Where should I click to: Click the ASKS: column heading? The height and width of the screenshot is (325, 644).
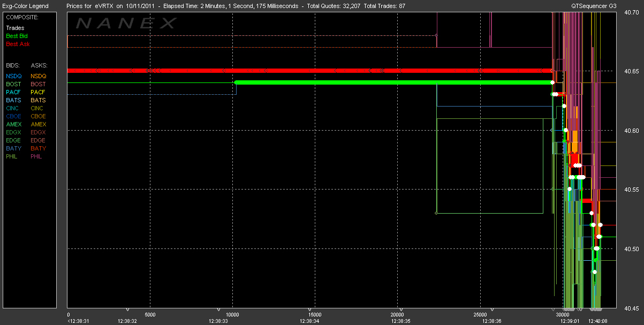(39, 65)
